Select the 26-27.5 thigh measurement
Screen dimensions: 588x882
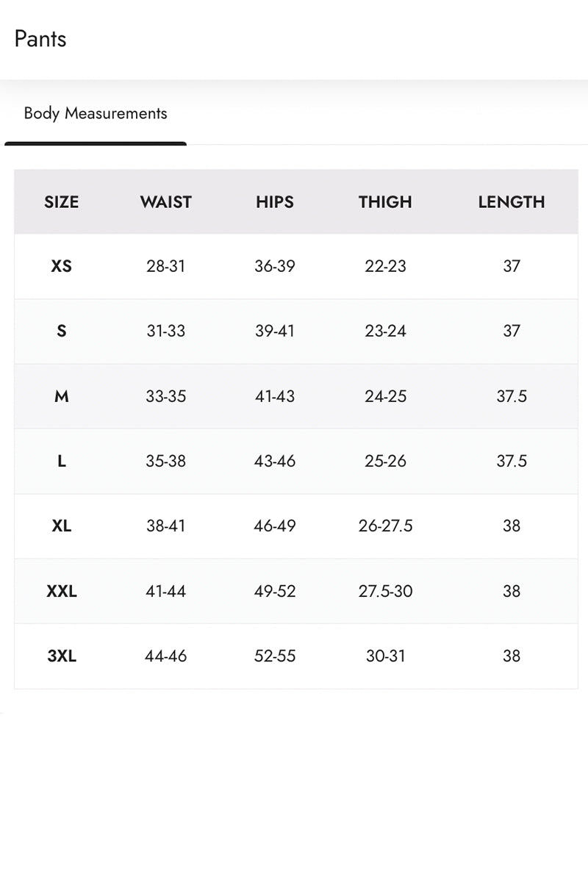(385, 526)
